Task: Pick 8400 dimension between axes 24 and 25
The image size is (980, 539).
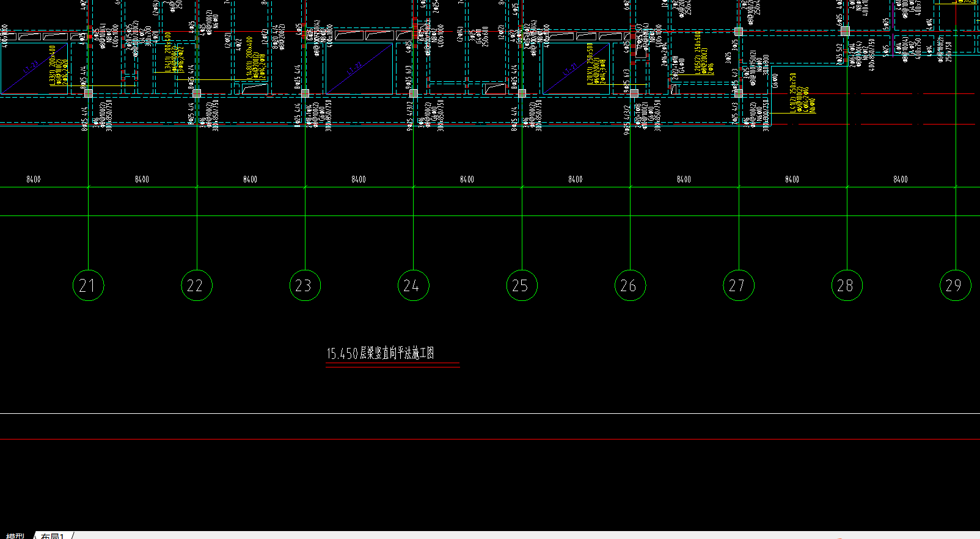Action: (x=467, y=179)
